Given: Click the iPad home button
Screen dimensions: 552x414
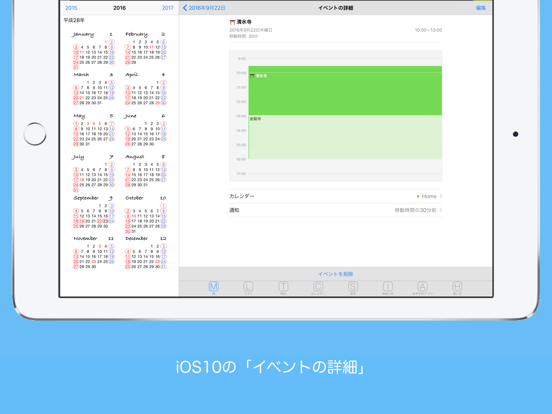Looking at the screenshot, I should (35, 134).
